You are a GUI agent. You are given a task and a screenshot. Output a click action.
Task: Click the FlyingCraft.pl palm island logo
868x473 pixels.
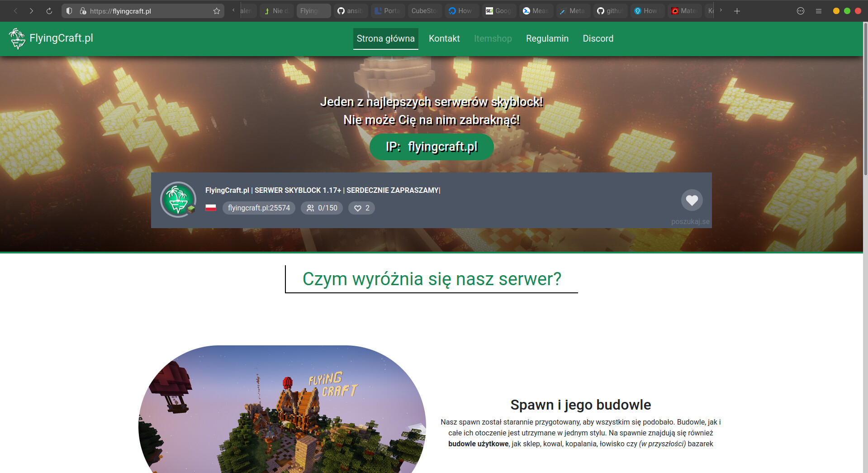[x=17, y=38]
